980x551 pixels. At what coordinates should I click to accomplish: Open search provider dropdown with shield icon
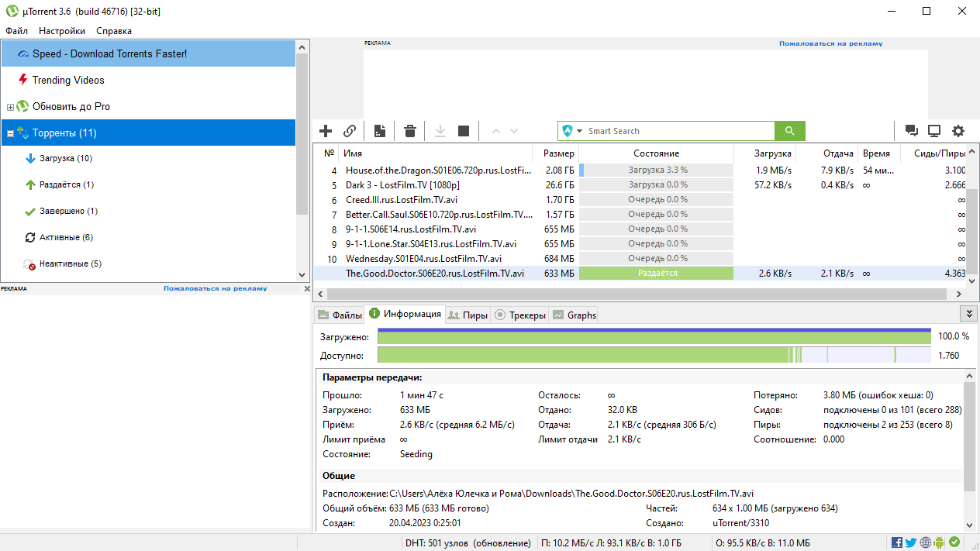pos(572,131)
